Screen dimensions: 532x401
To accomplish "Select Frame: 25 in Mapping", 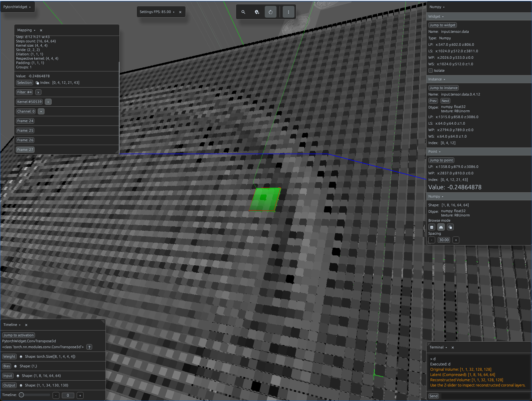I will point(25,131).
